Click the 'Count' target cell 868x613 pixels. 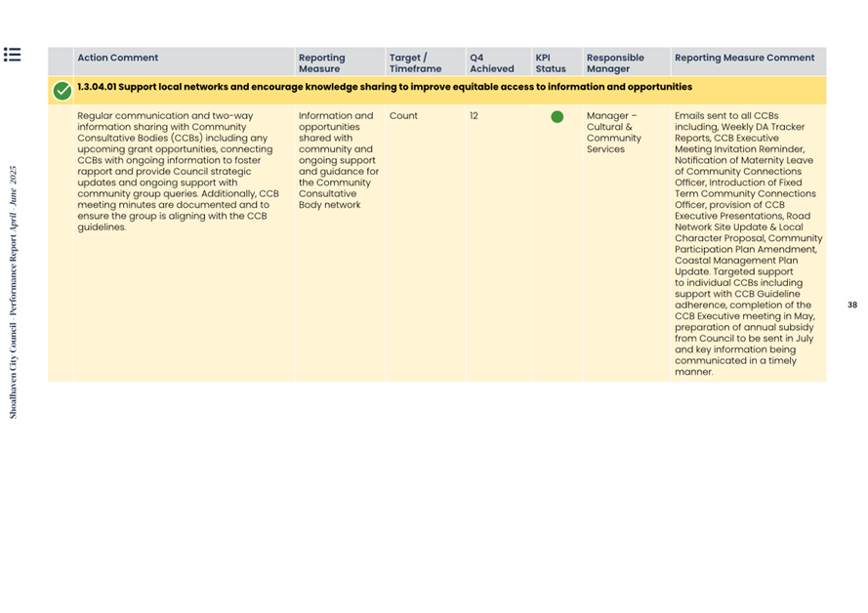tap(403, 116)
